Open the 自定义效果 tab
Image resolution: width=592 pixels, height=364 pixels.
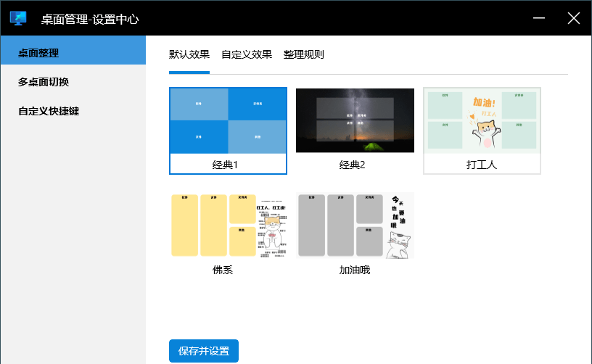pos(247,54)
